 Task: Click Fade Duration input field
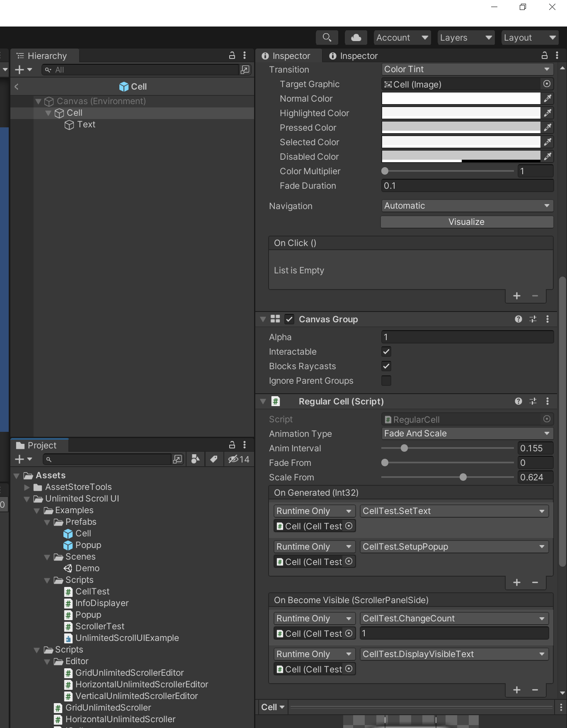pos(467,186)
